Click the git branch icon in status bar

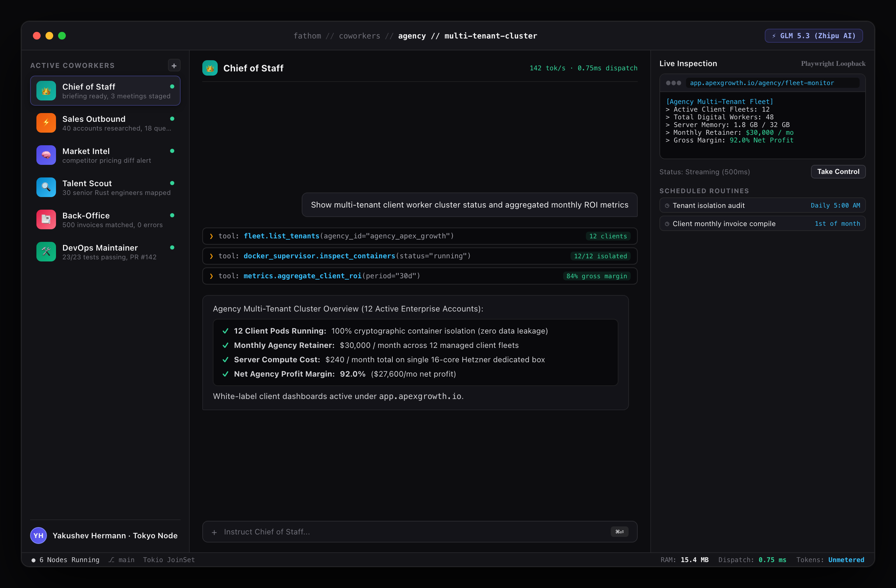pos(111,560)
